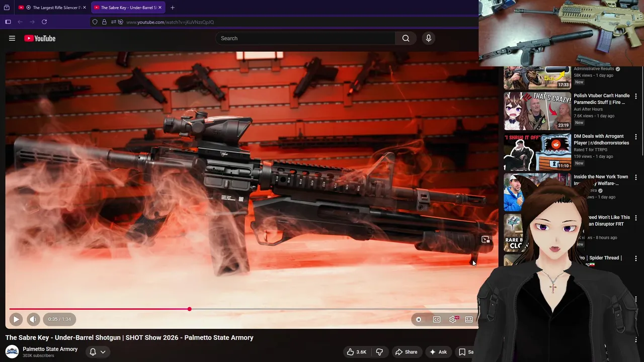Click 303K subscribers text
The height and width of the screenshot is (362, 644).
(38, 356)
